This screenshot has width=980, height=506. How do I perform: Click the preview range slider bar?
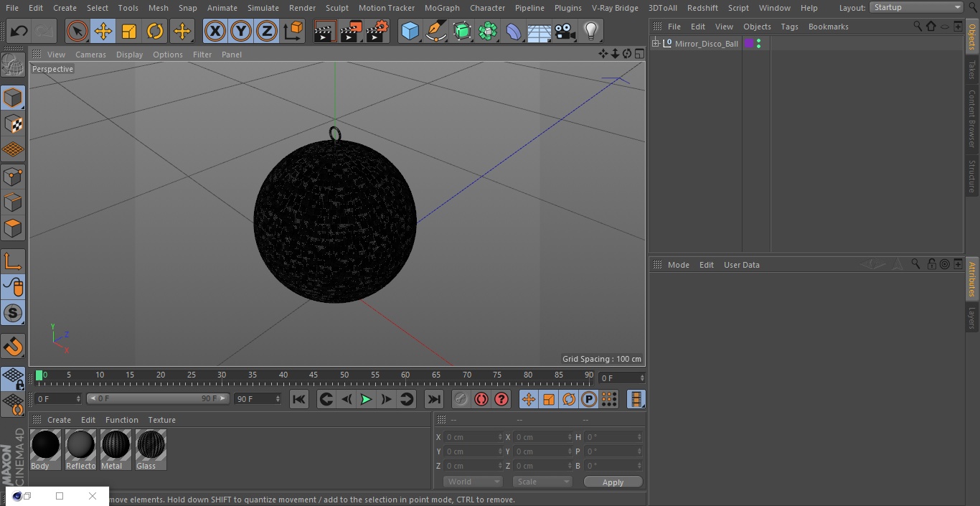(158, 398)
